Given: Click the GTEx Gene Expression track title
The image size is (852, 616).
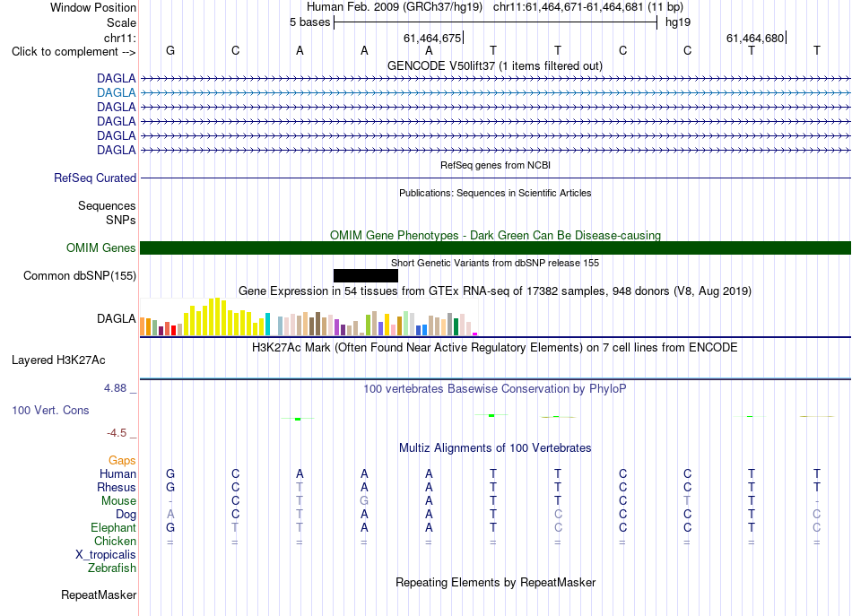Looking at the screenshot, I should tap(495, 291).
